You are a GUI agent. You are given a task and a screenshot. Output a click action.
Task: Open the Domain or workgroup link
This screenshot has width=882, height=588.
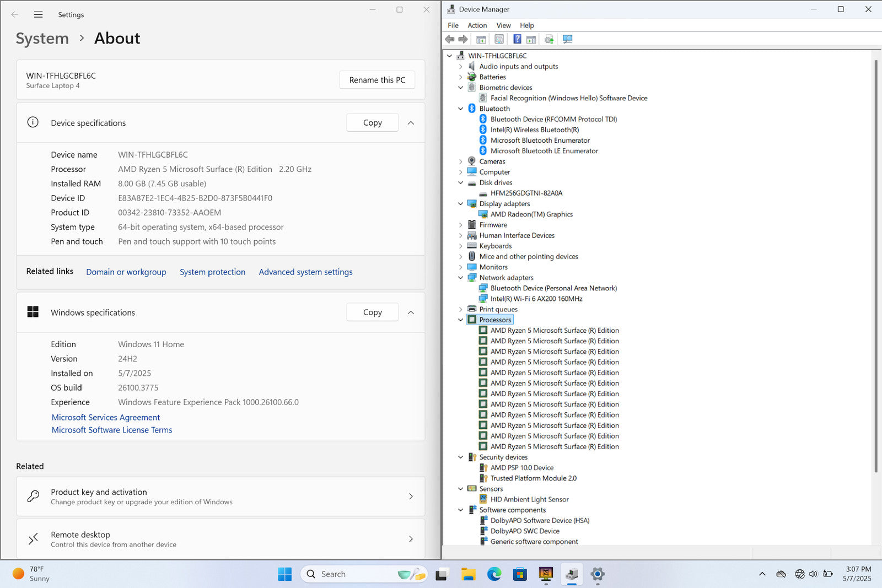pos(126,272)
